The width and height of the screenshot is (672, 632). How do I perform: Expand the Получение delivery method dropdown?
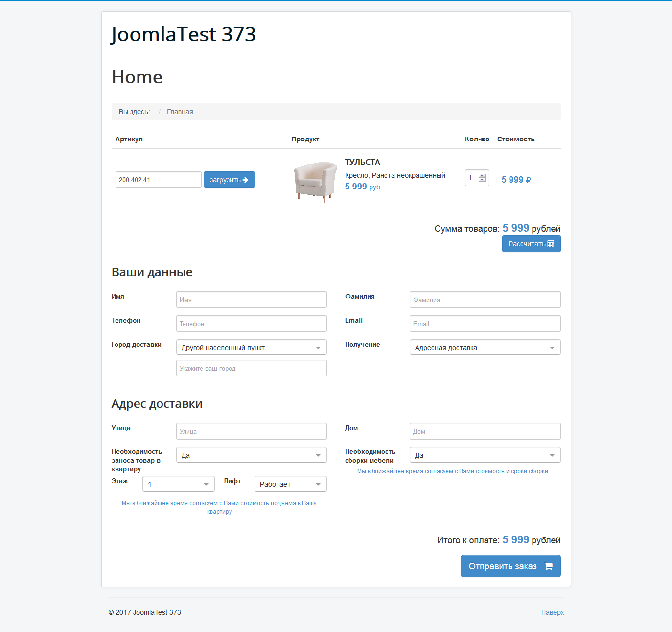click(552, 348)
